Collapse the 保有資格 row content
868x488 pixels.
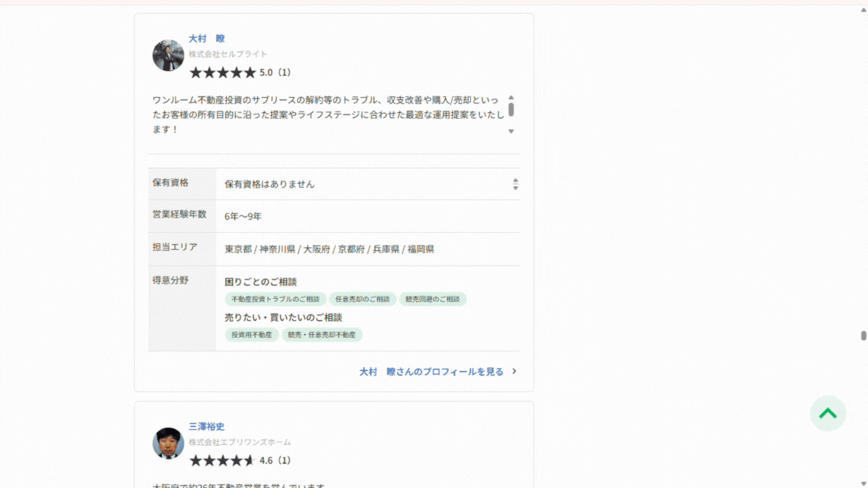tap(515, 180)
